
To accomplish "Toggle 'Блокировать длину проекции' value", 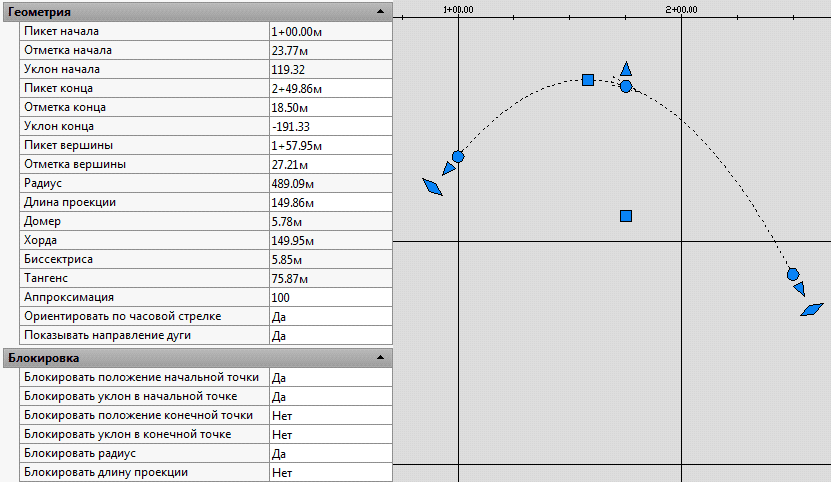I will click(x=330, y=472).
